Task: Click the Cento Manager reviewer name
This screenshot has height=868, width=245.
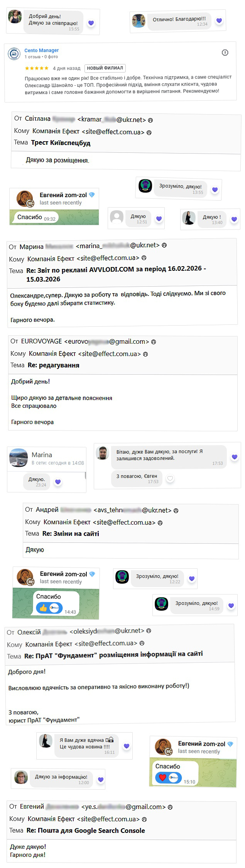Action: (x=42, y=50)
